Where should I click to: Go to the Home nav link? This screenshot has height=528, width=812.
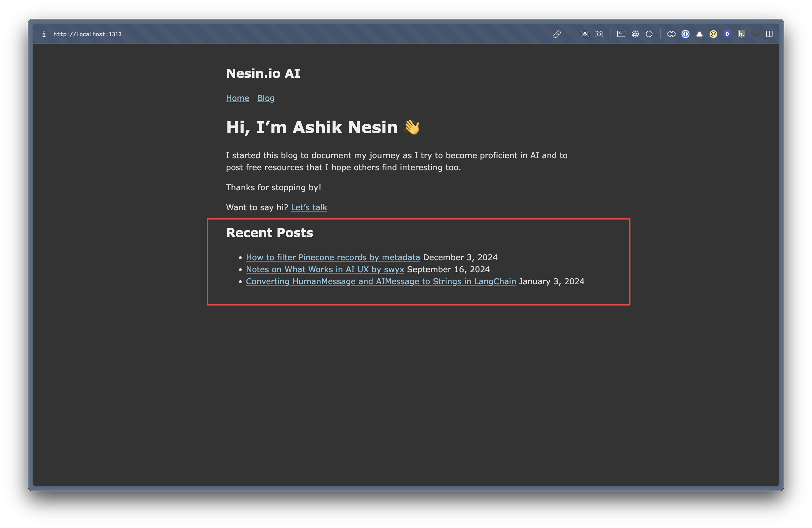point(237,98)
